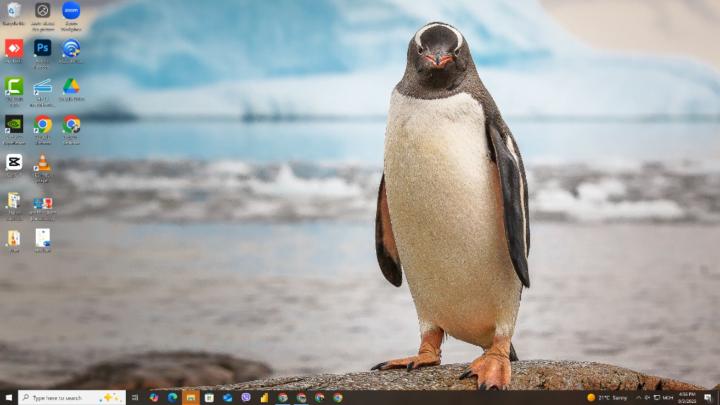
Task: Open Viber from the taskbar
Action: tap(246, 397)
